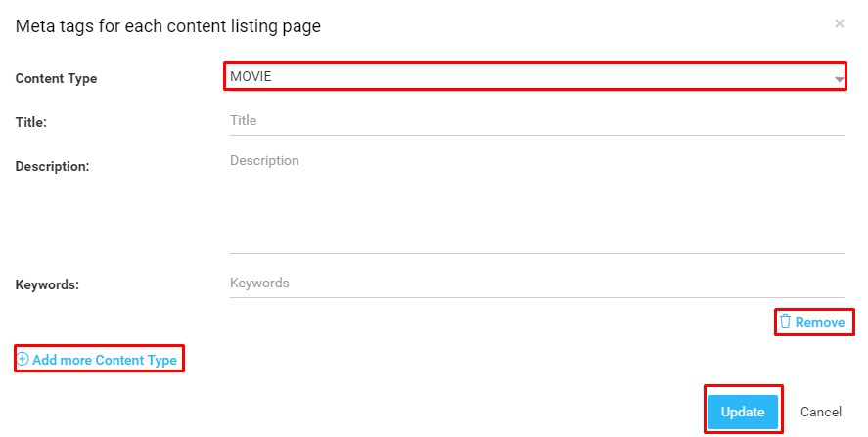This screenshot has height=437, width=868.
Task: Open the Content Type combo box
Action: (x=535, y=76)
